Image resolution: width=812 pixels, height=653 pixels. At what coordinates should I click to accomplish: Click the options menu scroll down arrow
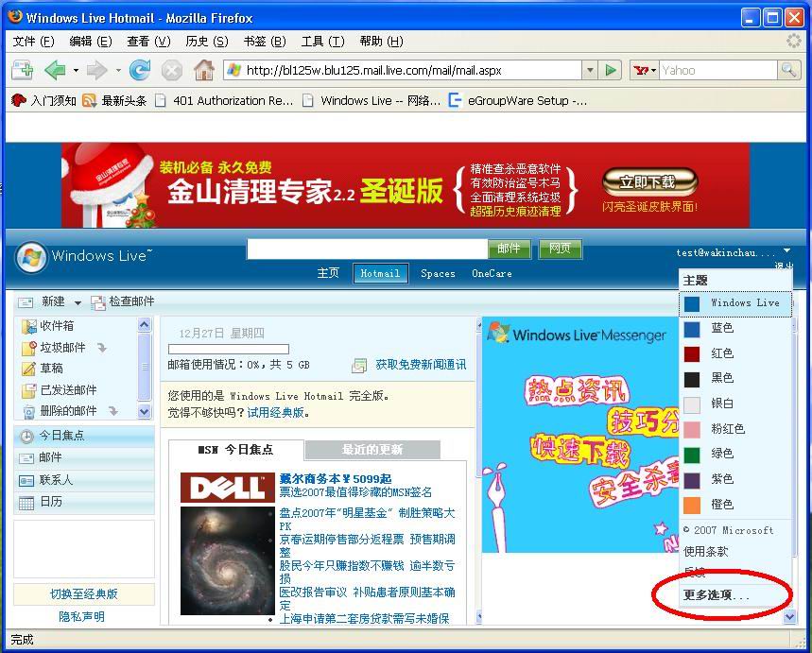pos(789,616)
